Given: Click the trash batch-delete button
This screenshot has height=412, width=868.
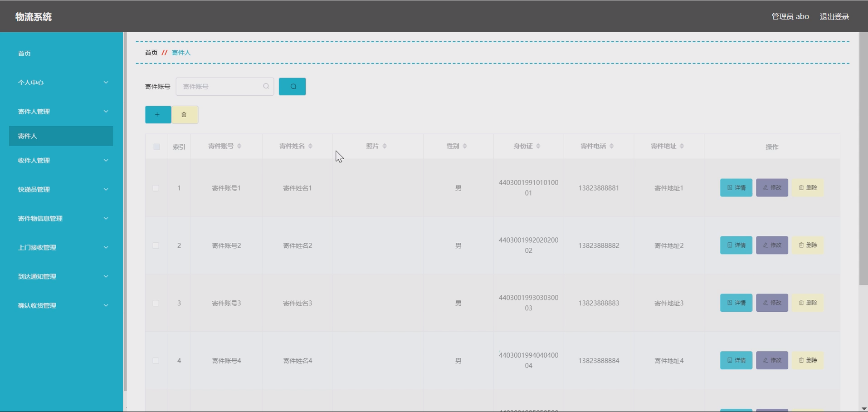Looking at the screenshot, I should pos(185,115).
